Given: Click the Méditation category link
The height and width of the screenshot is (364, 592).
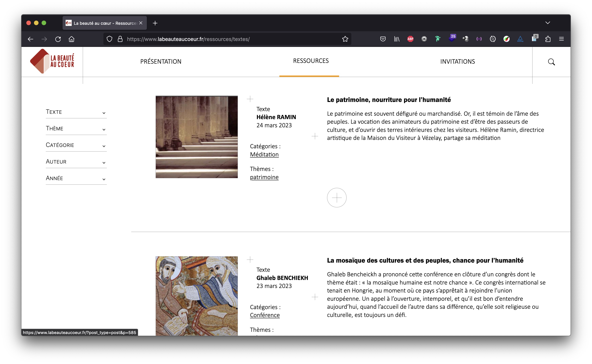Looking at the screenshot, I should click(x=264, y=155).
